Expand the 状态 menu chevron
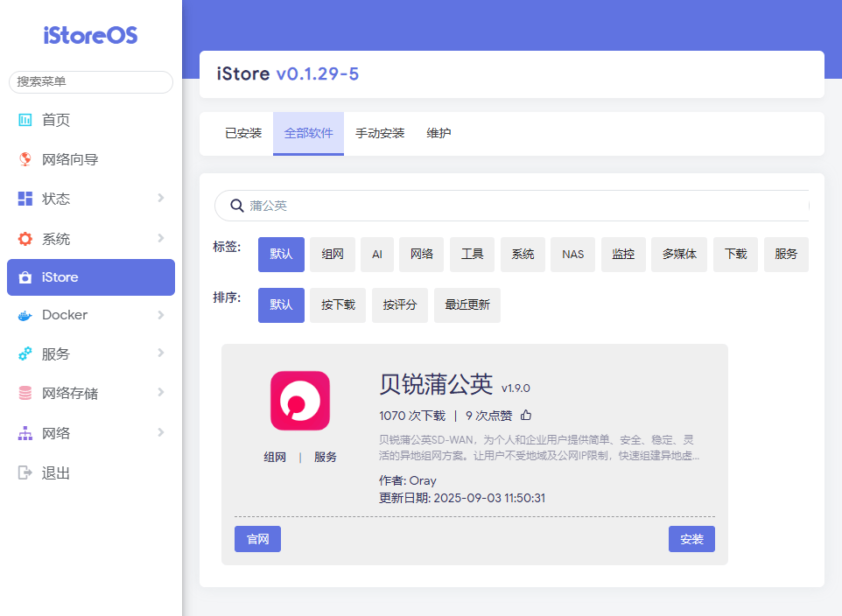This screenshot has height=616, width=842. [160, 199]
